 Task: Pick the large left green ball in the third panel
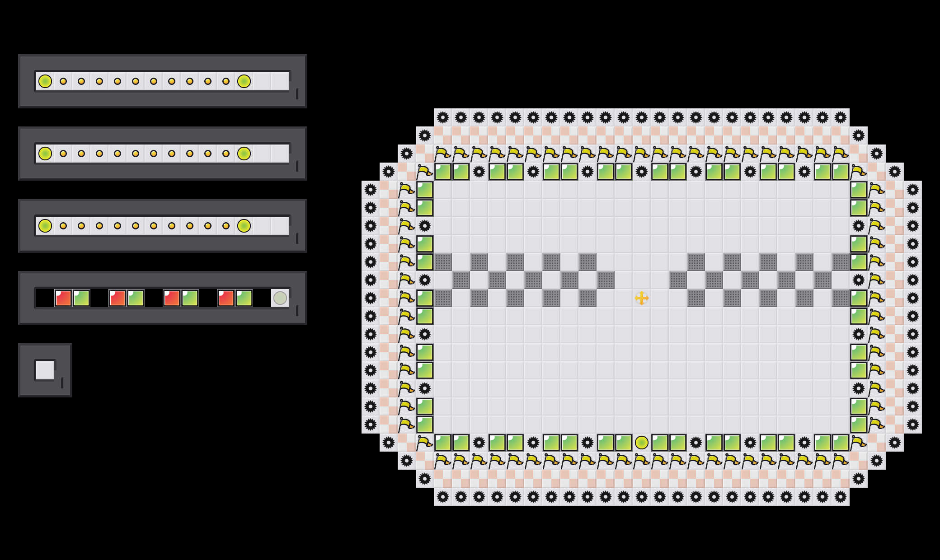(x=45, y=226)
